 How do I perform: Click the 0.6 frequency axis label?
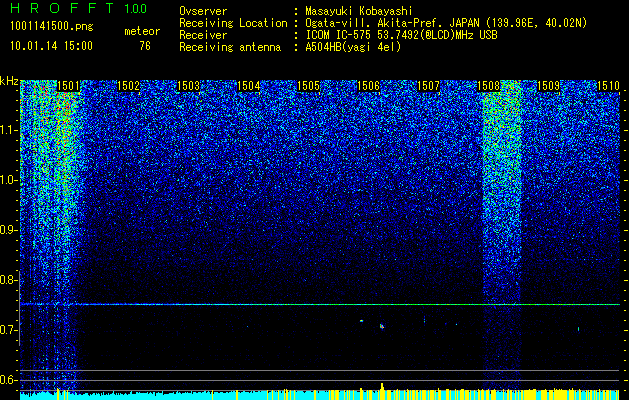coord(8,380)
